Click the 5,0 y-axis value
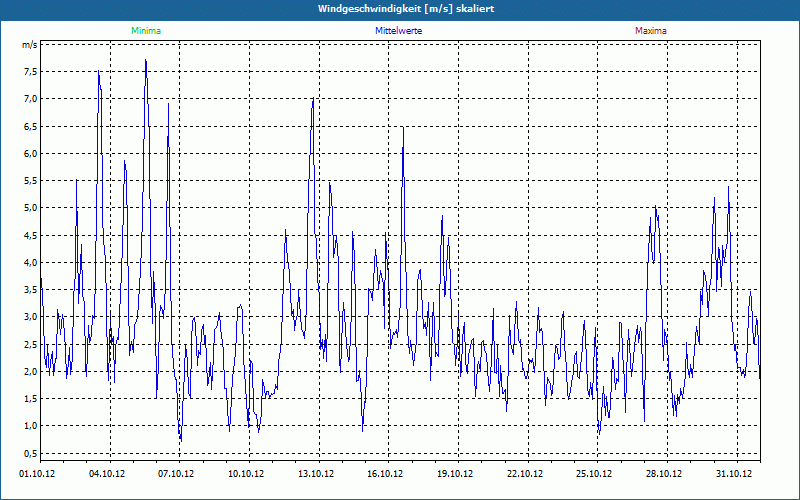 coord(31,208)
